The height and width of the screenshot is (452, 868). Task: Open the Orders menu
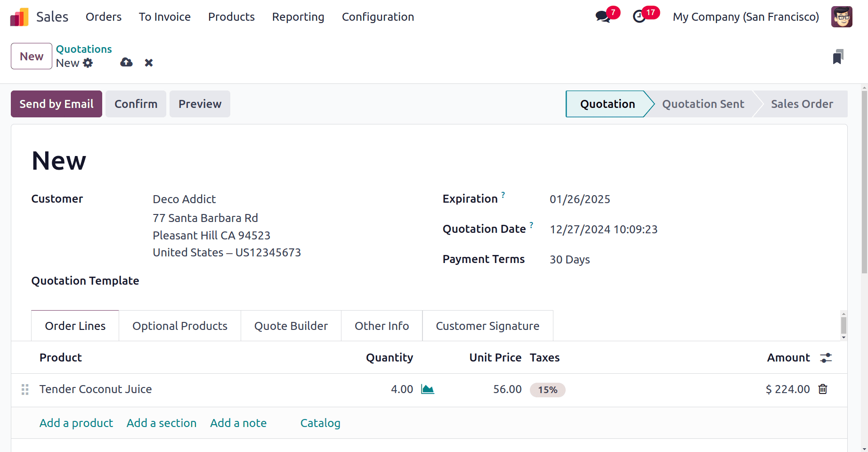pyautogui.click(x=104, y=17)
